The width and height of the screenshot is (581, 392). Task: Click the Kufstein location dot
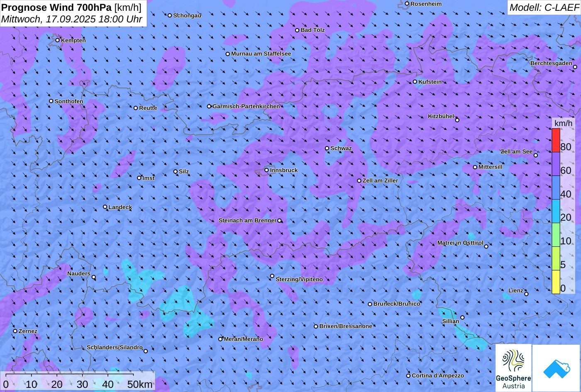click(415, 82)
